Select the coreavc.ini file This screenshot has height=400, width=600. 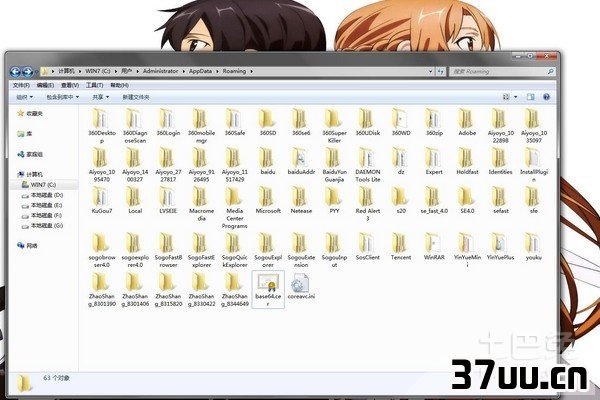[x=301, y=286]
